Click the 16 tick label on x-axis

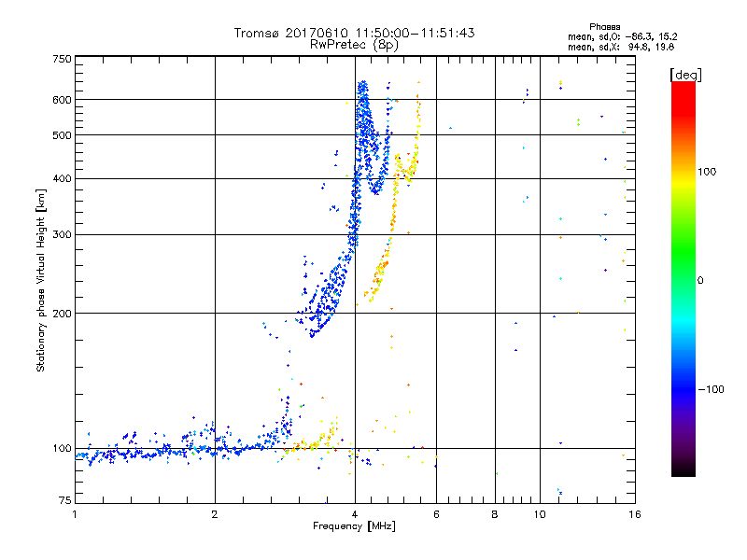click(634, 514)
